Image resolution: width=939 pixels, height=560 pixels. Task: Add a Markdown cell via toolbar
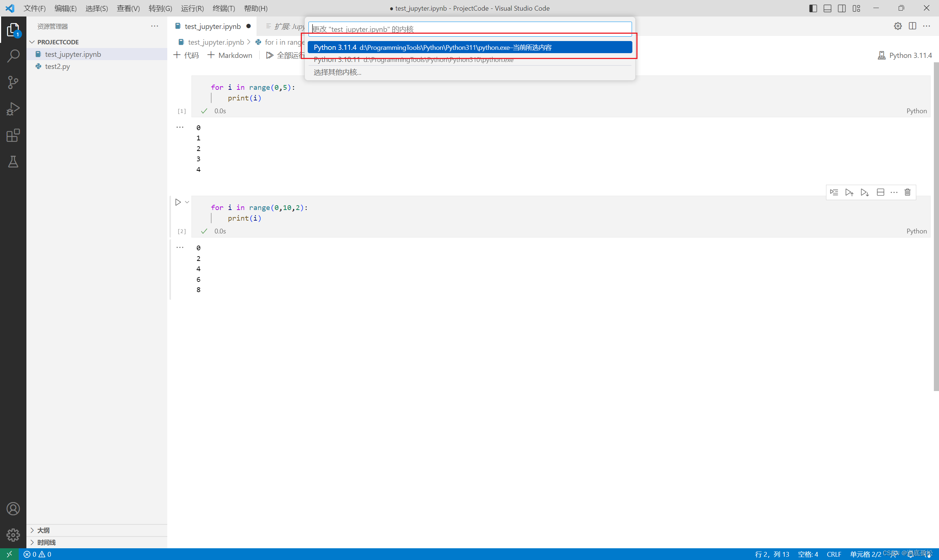tap(230, 55)
